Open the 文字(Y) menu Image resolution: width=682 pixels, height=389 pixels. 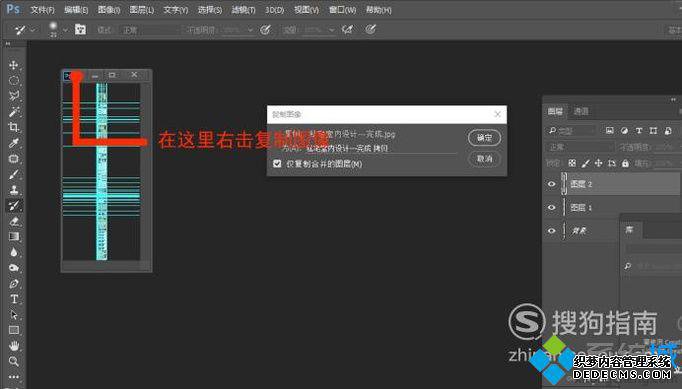click(175, 10)
